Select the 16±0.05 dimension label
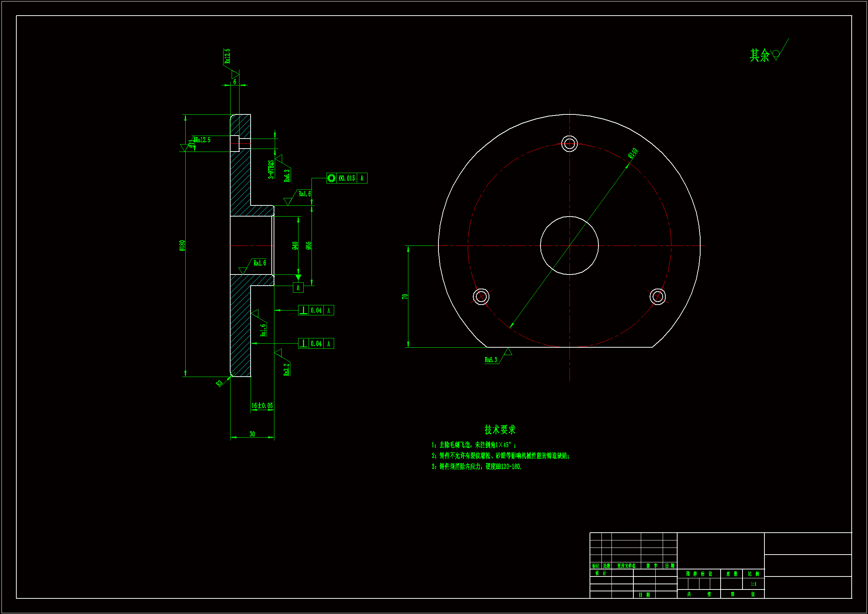 262,406
